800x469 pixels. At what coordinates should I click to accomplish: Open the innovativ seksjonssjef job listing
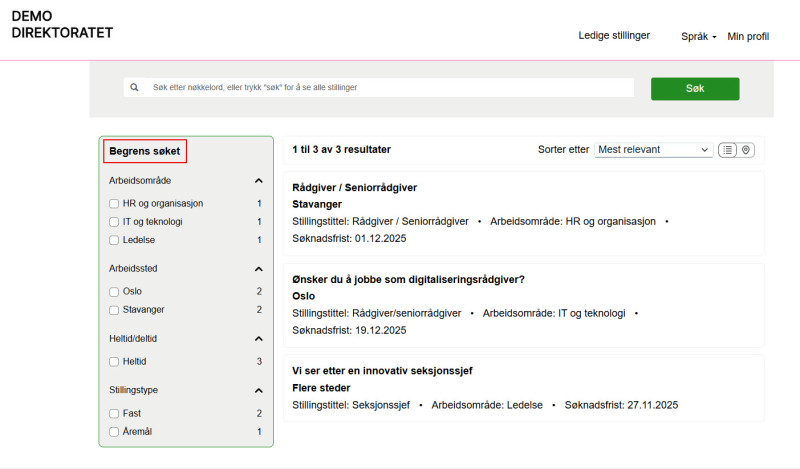pyautogui.click(x=382, y=371)
